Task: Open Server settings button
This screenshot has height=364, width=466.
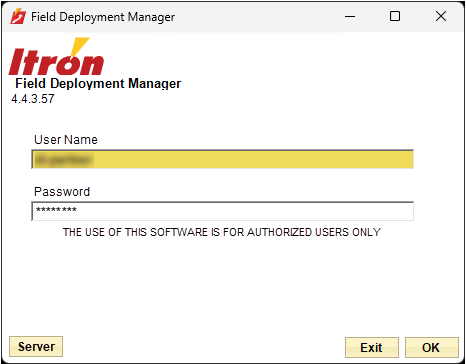Action: (36, 347)
